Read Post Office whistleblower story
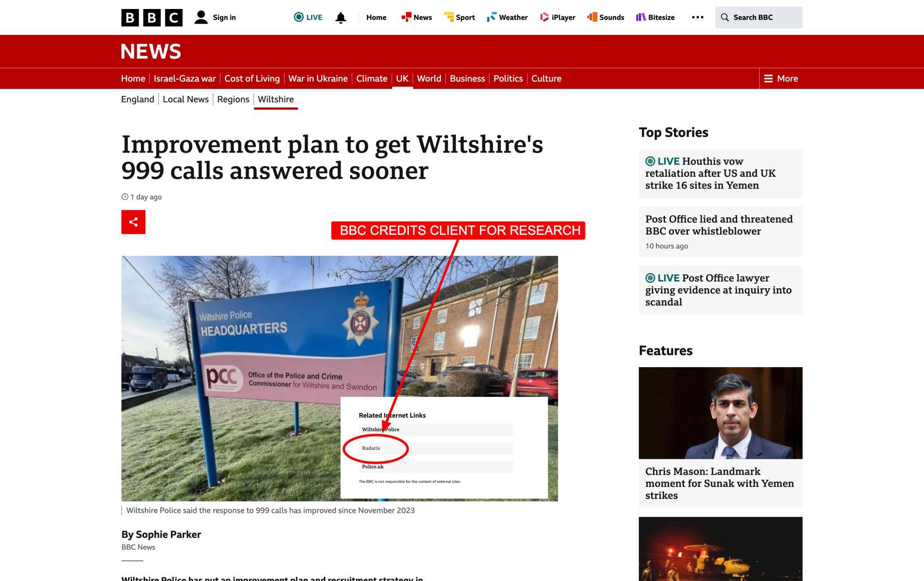The width and height of the screenshot is (924, 581). pos(721,232)
